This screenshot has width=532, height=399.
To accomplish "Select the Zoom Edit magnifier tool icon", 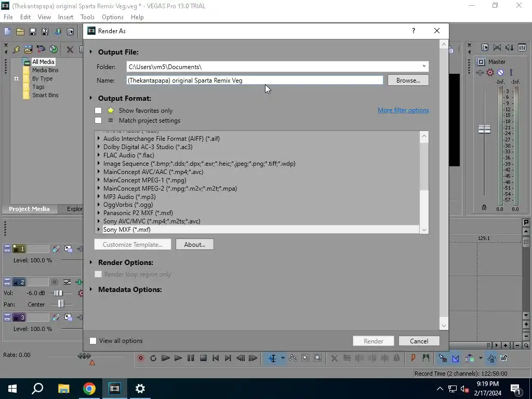I will click(317, 358).
